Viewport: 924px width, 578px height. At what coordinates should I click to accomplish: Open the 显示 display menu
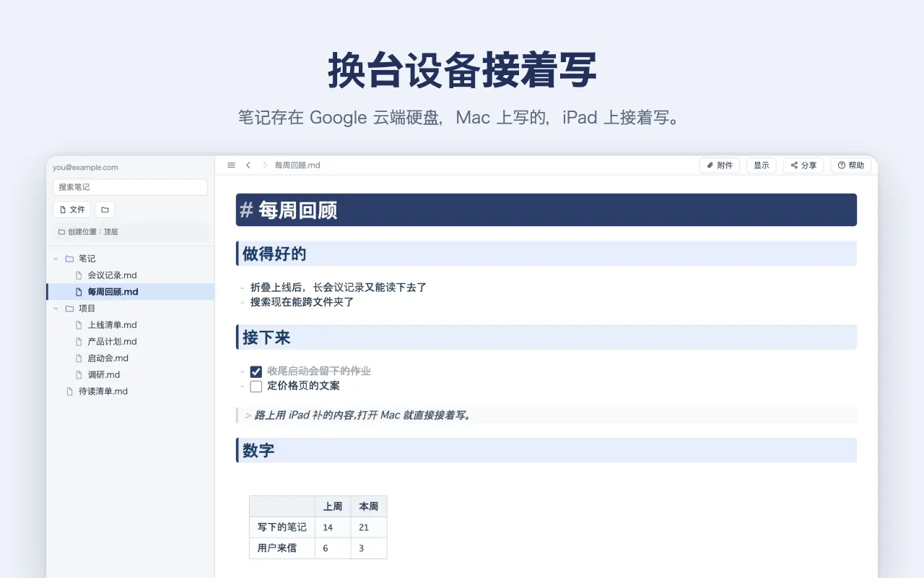(x=762, y=165)
